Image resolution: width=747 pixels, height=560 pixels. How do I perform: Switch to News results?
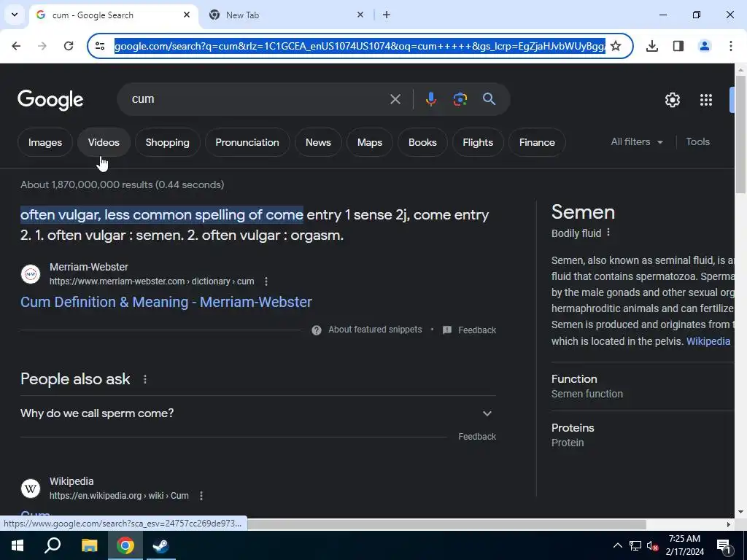[318, 142]
